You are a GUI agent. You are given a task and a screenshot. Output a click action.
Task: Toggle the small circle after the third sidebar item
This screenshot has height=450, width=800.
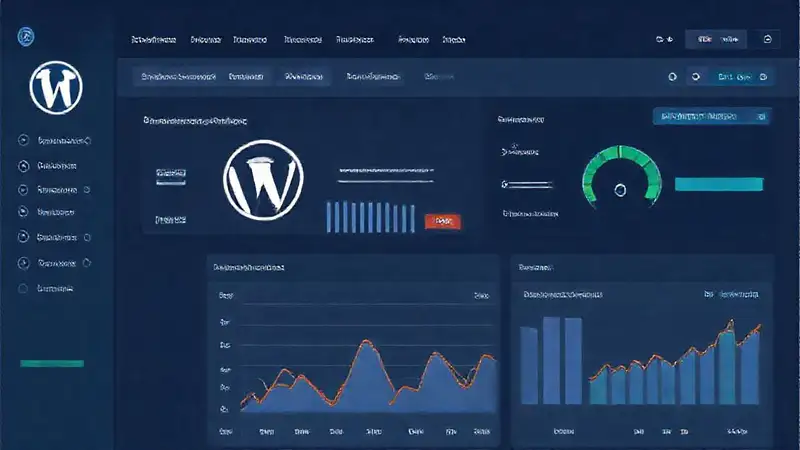pos(87,190)
